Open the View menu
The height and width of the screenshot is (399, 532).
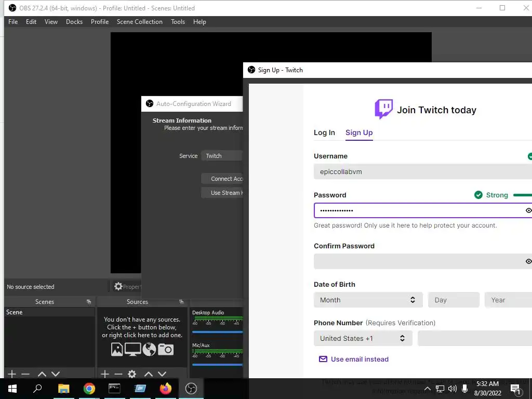pos(51,22)
